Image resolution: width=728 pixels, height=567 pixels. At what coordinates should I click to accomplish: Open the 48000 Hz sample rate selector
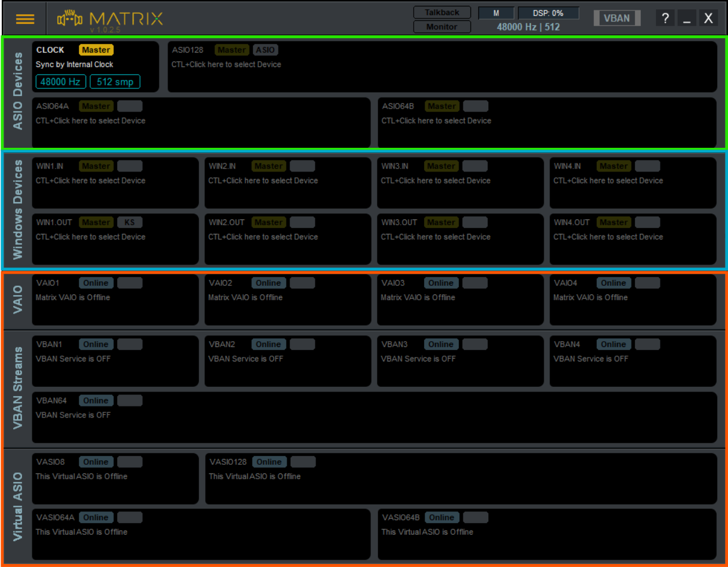click(61, 81)
